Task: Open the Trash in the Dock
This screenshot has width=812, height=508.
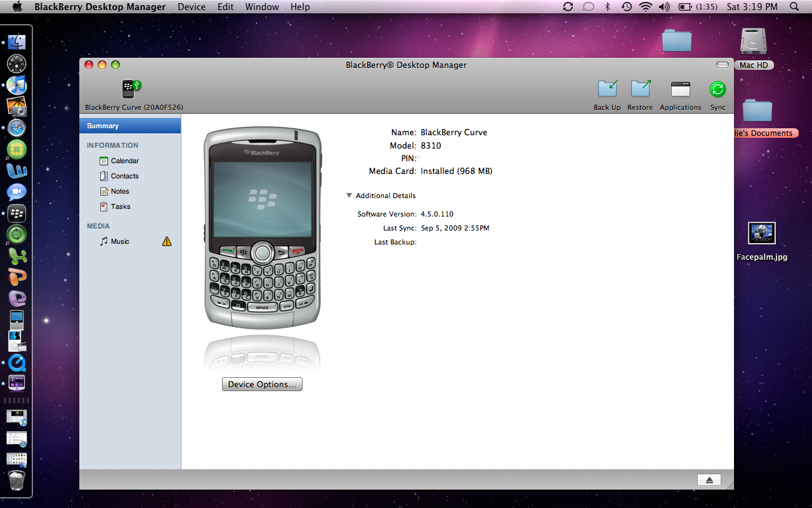Action: [x=16, y=480]
